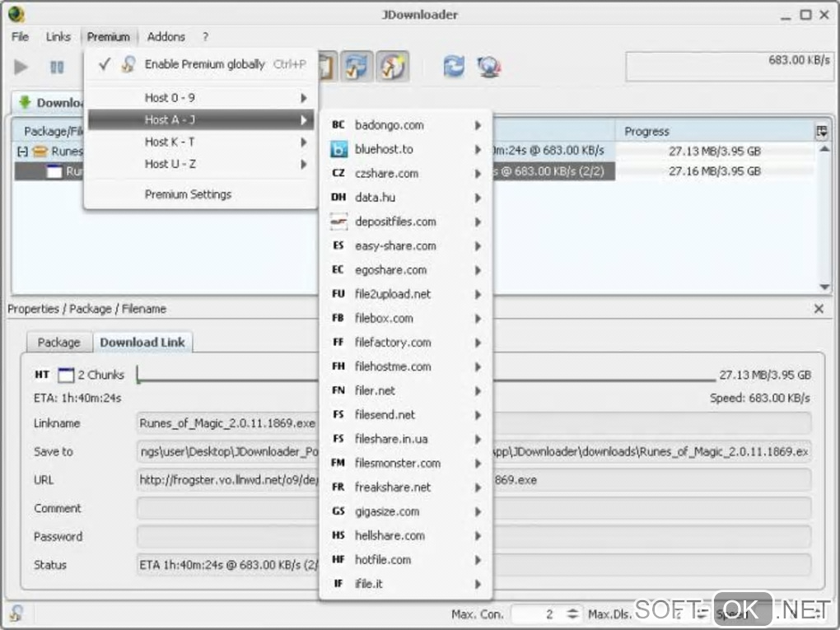Open the ifile.it submenu
Screen dimensions: 840x630
point(405,584)
